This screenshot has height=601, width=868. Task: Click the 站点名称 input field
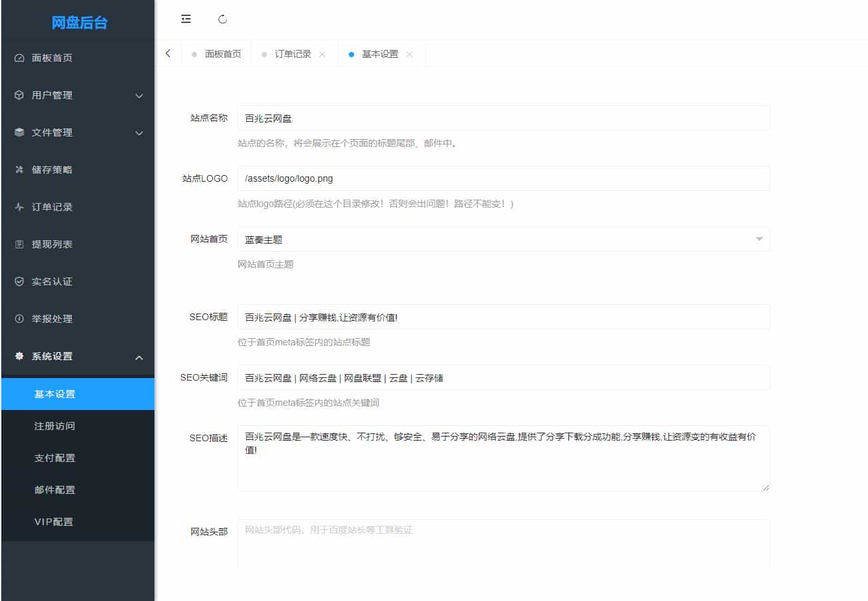pos(503,118)
